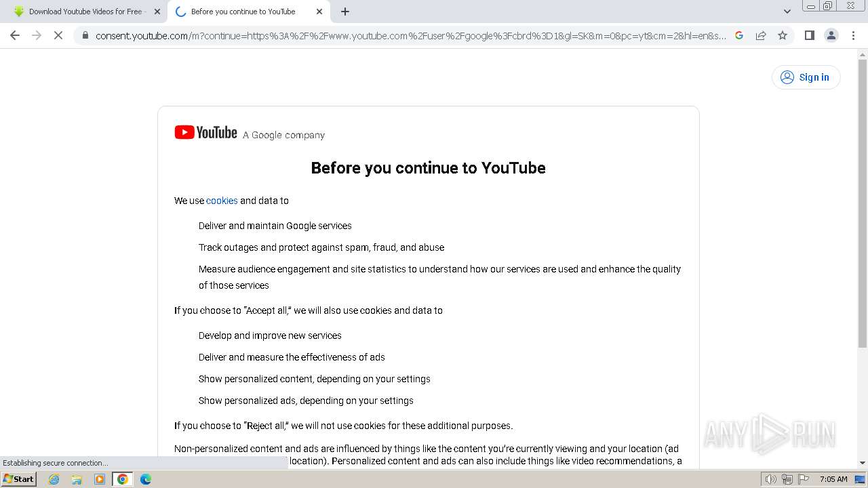Click scrollbar up arrow
This screenshot has height=488, width=868.
[x=863, y=54]
